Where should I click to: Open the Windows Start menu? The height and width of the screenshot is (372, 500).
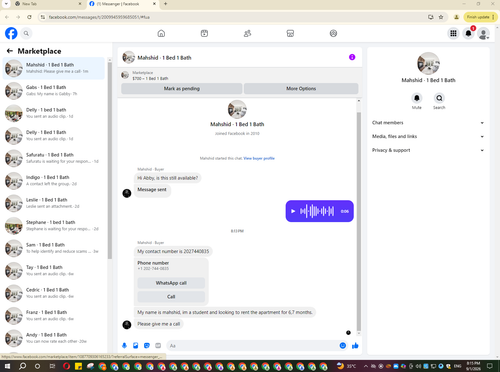tap(7, 366)
